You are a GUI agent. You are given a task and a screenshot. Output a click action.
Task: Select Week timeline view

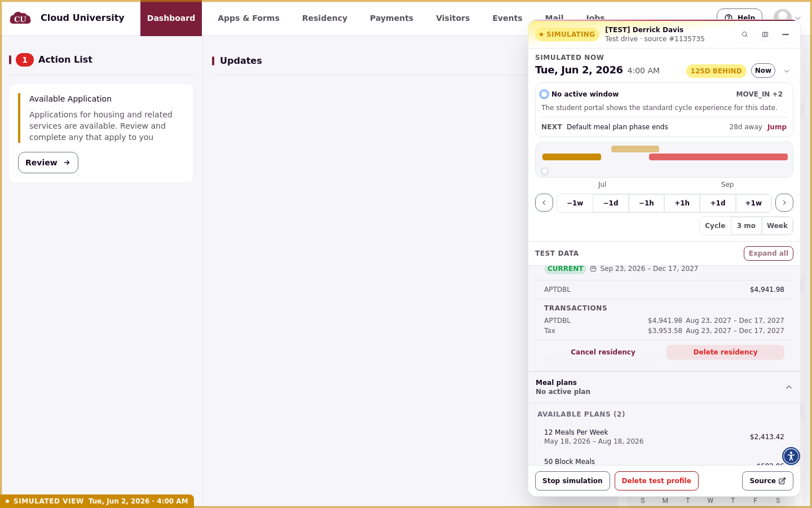777,225
